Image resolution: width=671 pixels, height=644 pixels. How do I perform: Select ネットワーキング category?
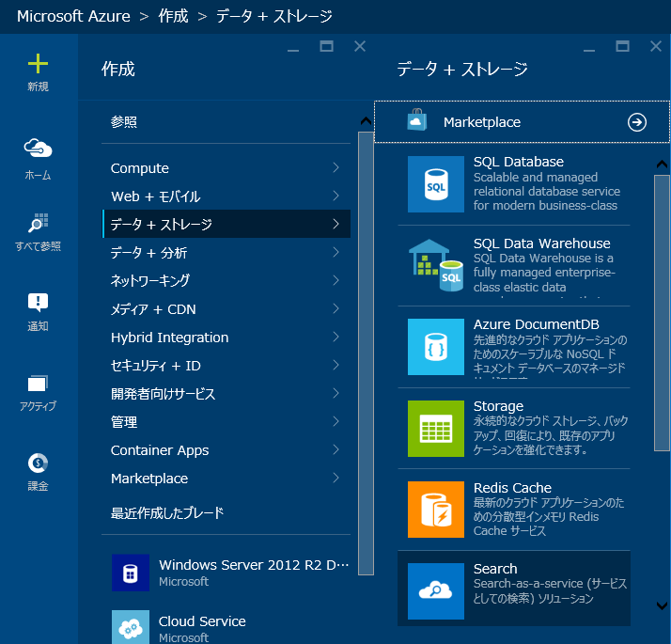226,280
